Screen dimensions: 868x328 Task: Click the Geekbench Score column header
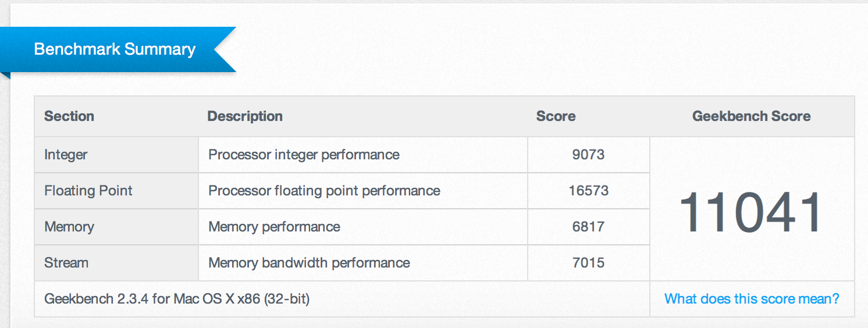(x=751, y=116)
